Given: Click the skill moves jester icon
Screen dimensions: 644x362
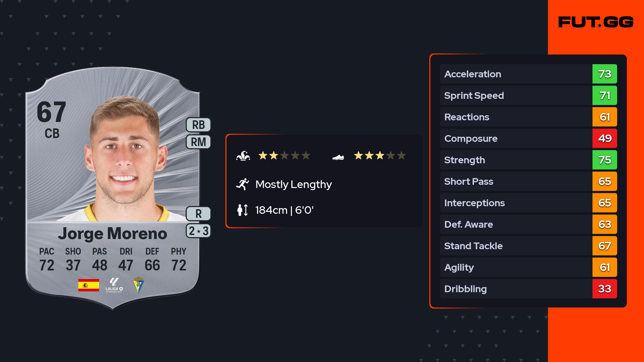Looking at the screenshot, I should (x=243, y=156).
